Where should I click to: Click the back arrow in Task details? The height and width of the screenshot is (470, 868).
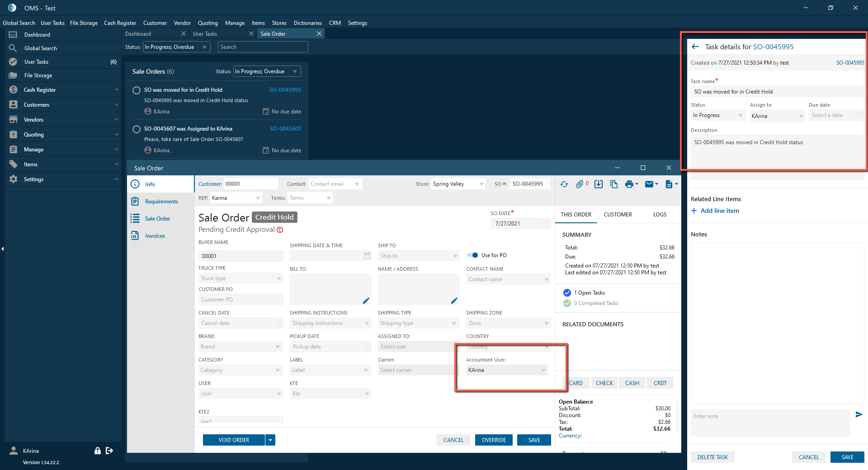pos(695,47)
